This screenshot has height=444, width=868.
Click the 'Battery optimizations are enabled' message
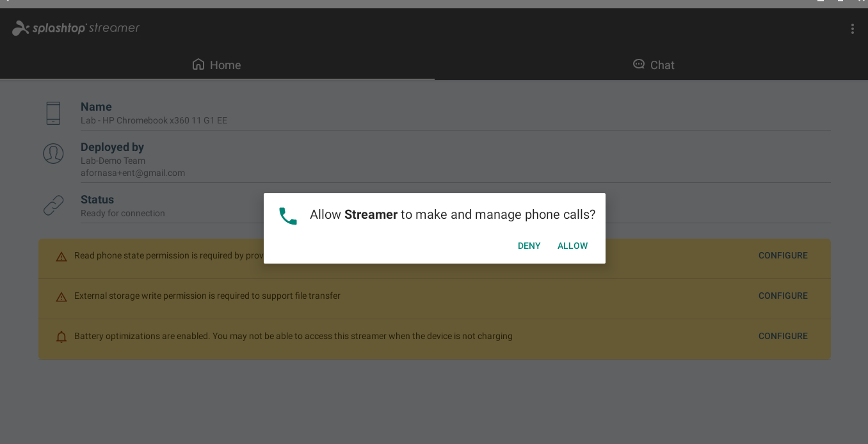[x=293, y=336]
